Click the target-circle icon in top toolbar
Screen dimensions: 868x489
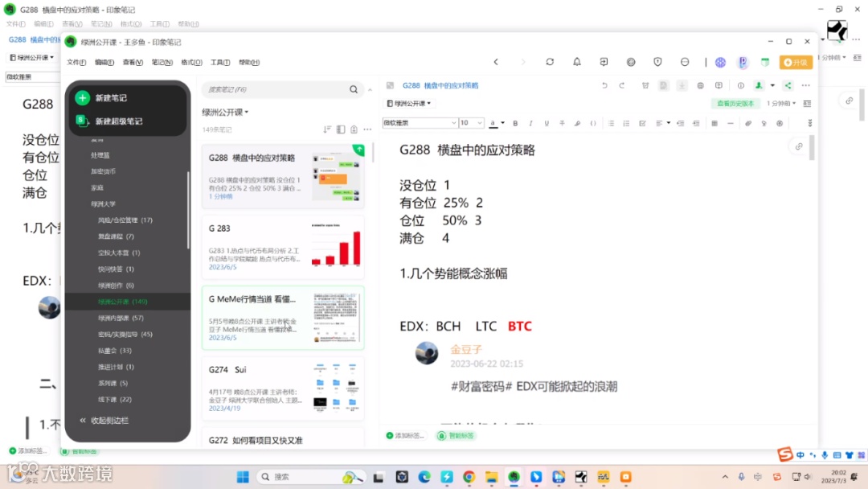click(631, 62)
